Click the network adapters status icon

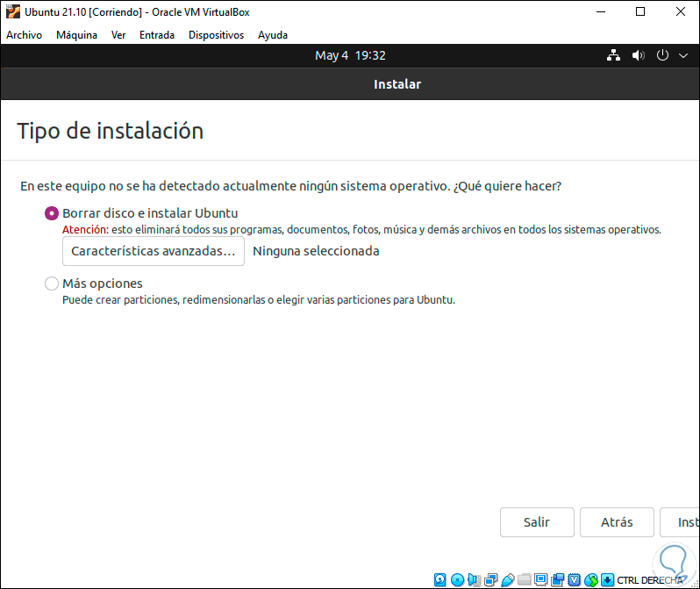pos(490,580)
